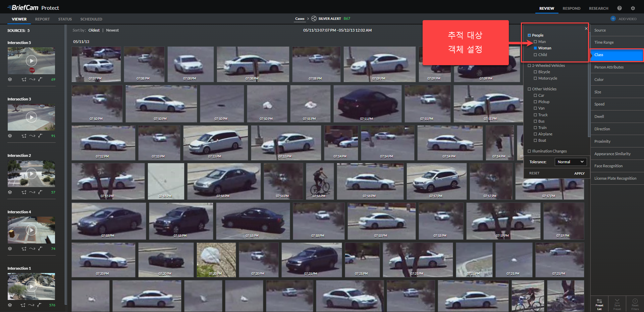
Task: Switch to the RESPOND tab
Action: pyautogui.click(x=571, y=8)
